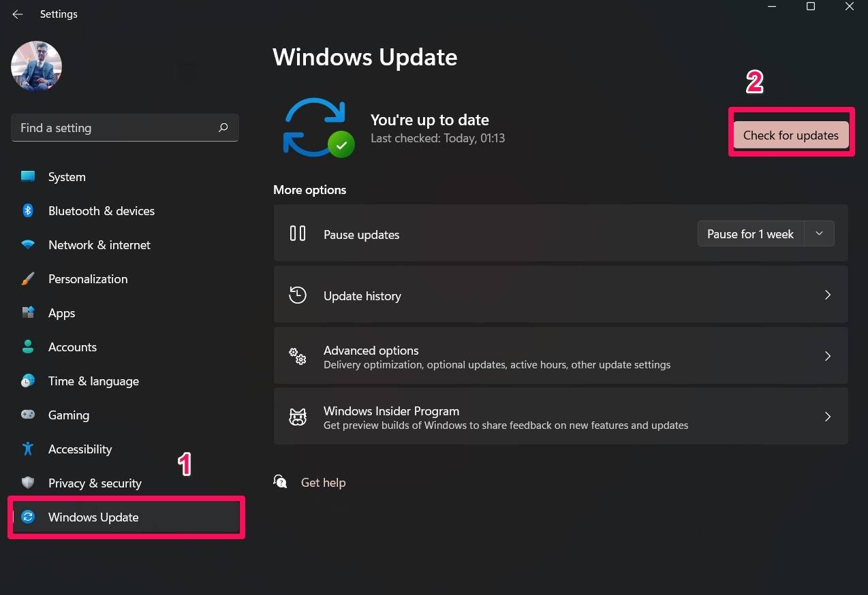Click the Find a setting search box
868x595 pixels.
(x=112, y=128)
